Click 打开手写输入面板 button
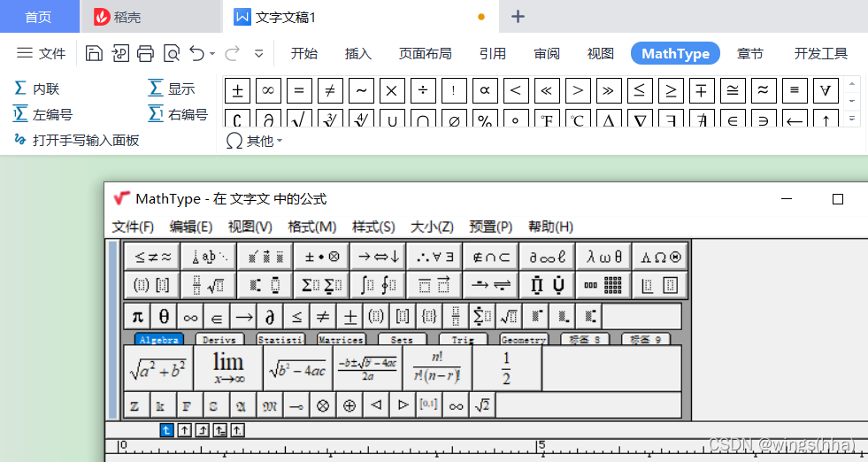This screenshot has width=868, height=462. pos(76,140)
